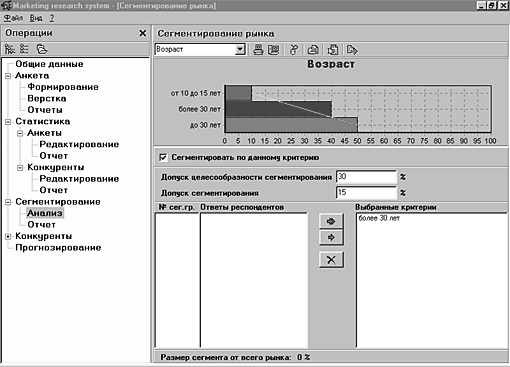
Task: Click the collapse-tree list icon in Операции toolbar
Action: 24,49
